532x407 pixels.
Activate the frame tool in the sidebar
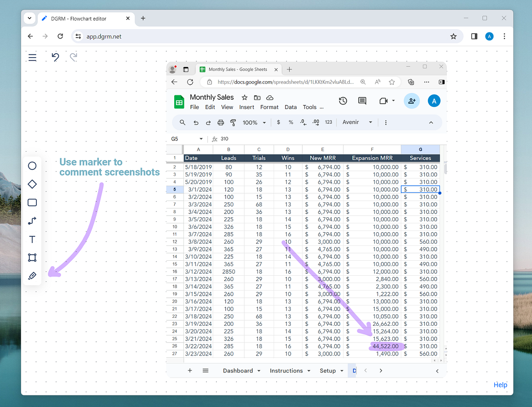point(32,257)
